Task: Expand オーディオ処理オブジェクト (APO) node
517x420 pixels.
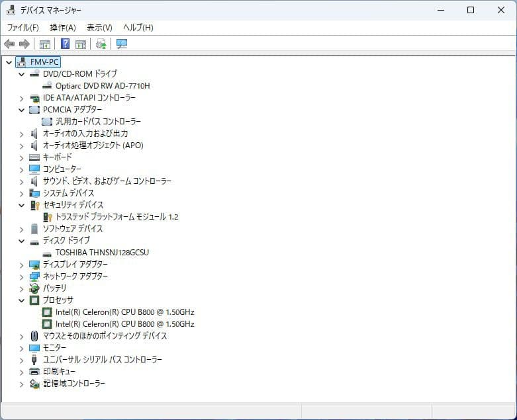Action: 21,146
